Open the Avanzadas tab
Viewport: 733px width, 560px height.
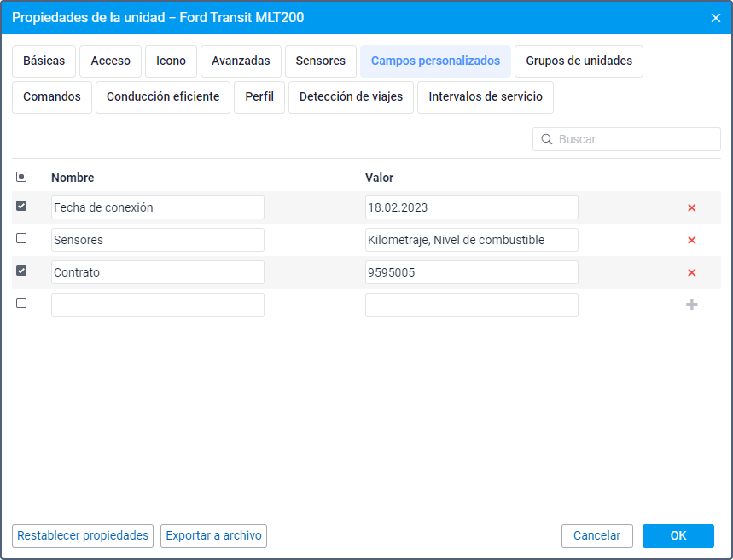pos(241,61)
